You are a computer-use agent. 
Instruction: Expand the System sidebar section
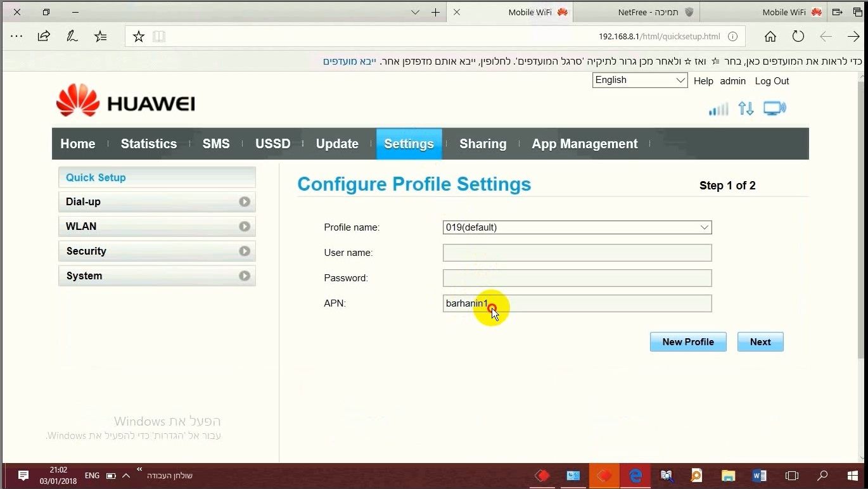pos(157,276)
